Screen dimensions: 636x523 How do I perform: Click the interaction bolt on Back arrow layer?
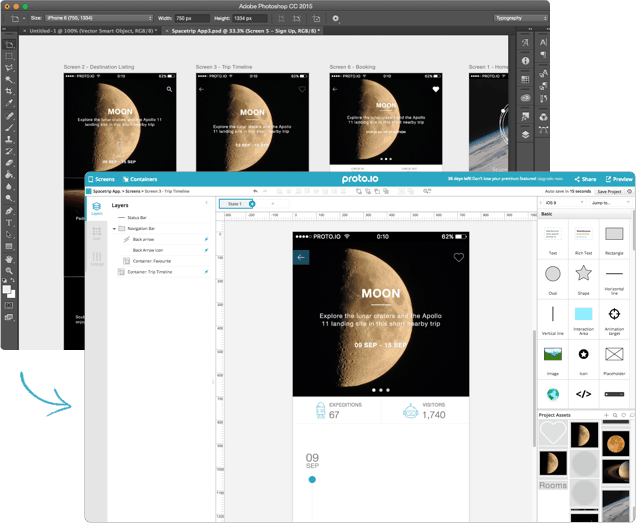click(x=206, y=239)
